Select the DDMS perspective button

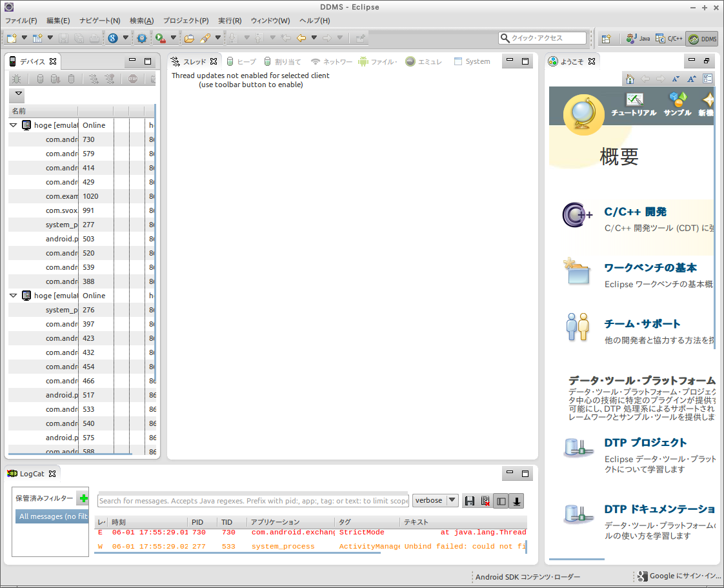point(702,39)
